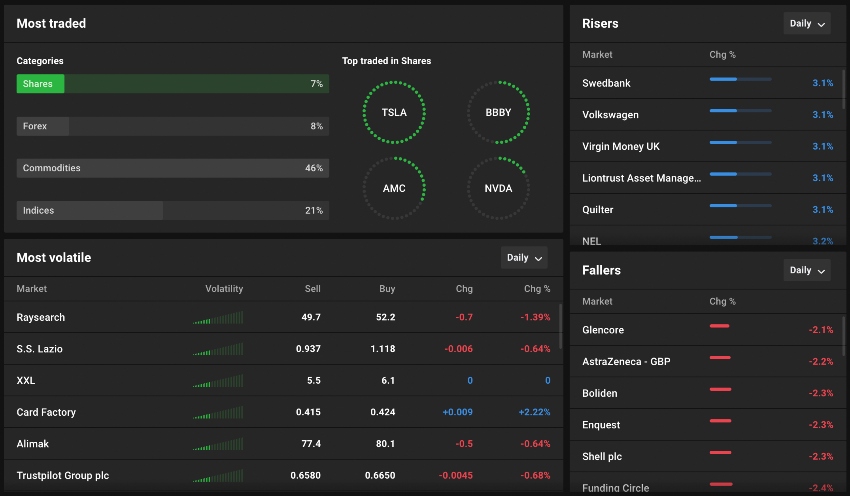Screen dimensions: 850x496
Task: Sort Most volatile by Buy column
Action: [x=387, y=289]
